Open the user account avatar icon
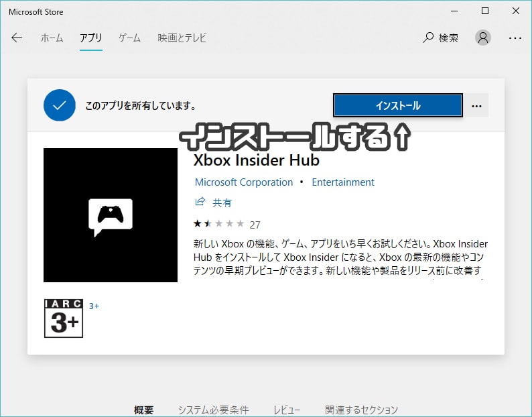The image size is (532, 417). pyautogui.click(x=483, y=38)
